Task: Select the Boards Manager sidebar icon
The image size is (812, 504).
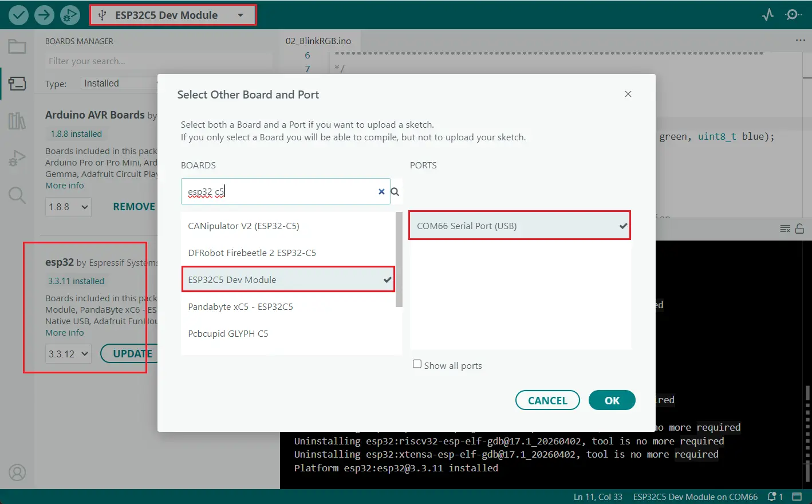Action: click(x=17, y=84)
